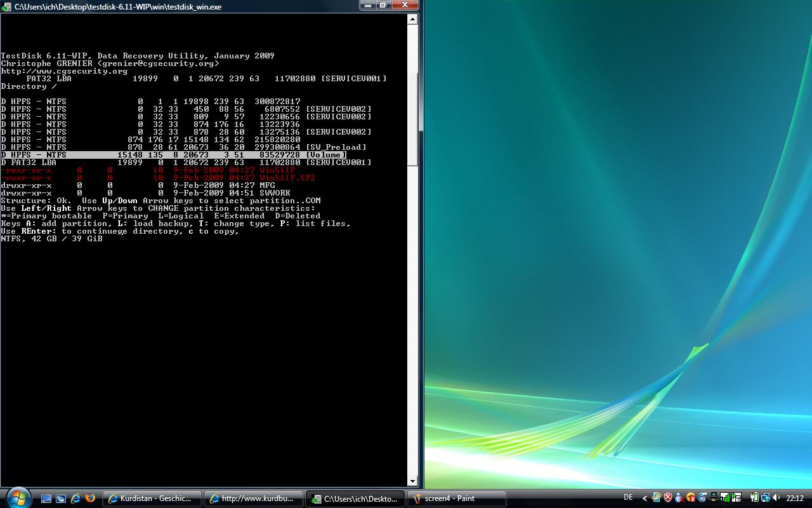Open the DE language bar indicator
Viewport: 812px width, 508px height.
coord(628,497)
